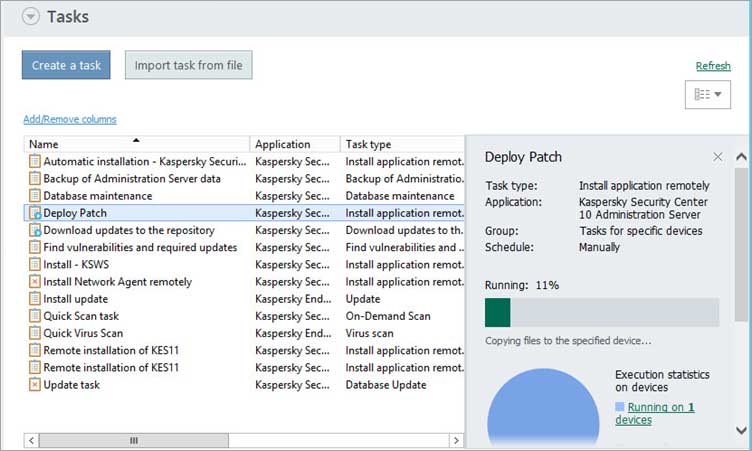Select Deploy Patch task name
The image size is (752, 451).
point(75,213)
